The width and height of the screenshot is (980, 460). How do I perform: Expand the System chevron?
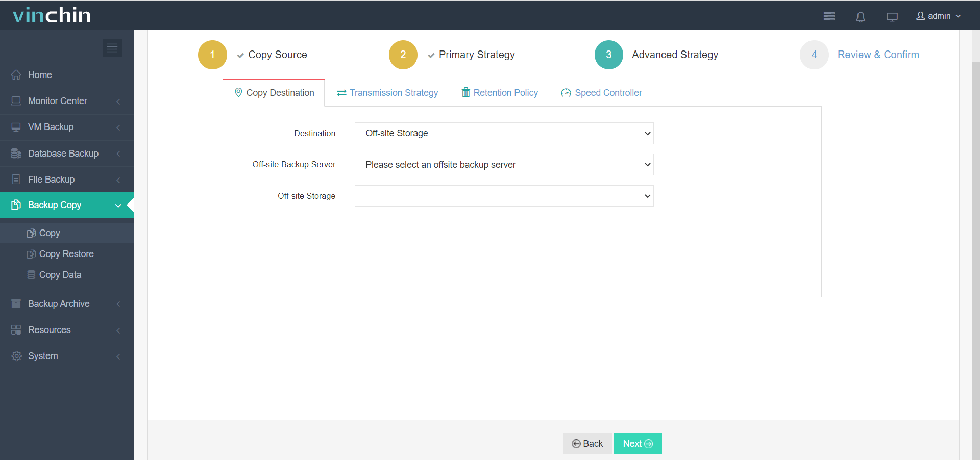pos(118,356)
